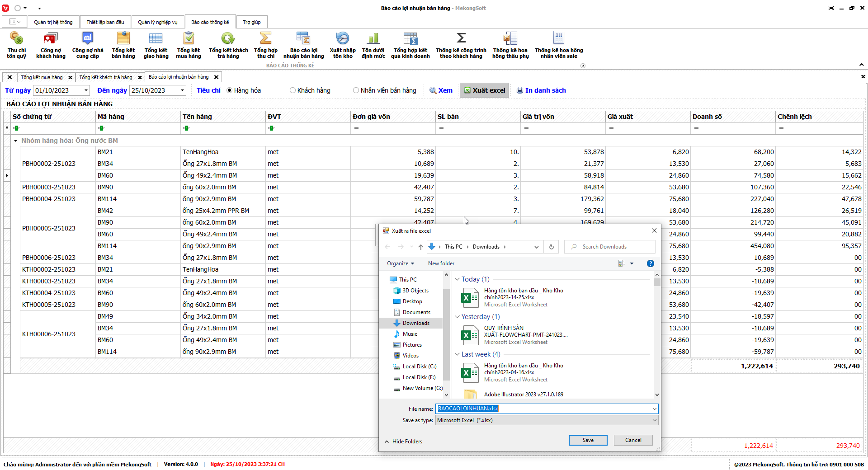Image resolution: width=868 pixels, height=470 pixels.
Task: Open Tổng kết bán hàng report
Action: pyautogui.click(x=123, y=45)
